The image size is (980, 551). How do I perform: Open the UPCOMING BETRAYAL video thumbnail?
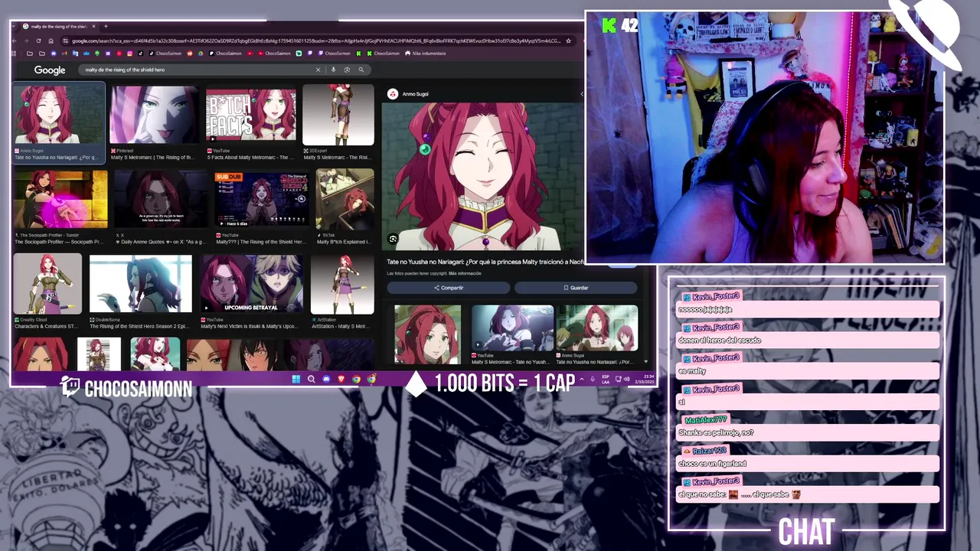(x=252, y=284)
